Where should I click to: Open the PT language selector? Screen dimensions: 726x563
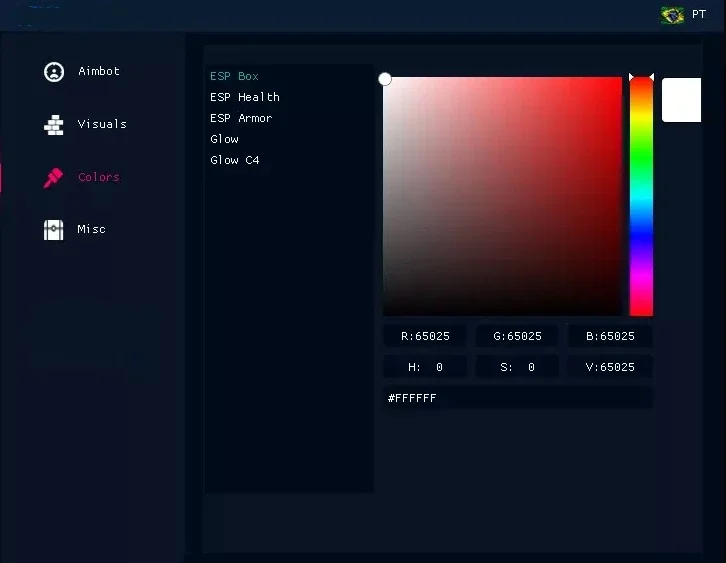tap(699, 14)
